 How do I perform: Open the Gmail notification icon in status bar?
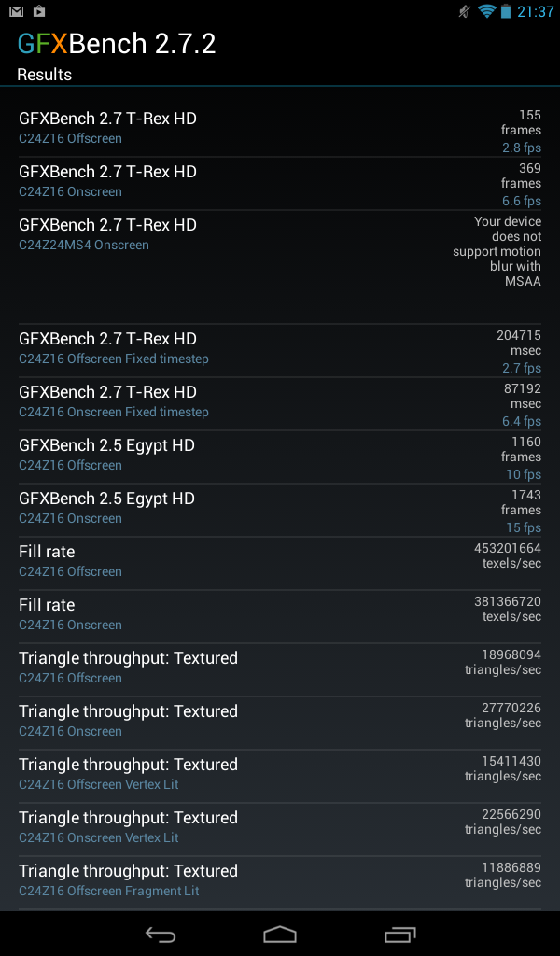(x=17, y=11)
